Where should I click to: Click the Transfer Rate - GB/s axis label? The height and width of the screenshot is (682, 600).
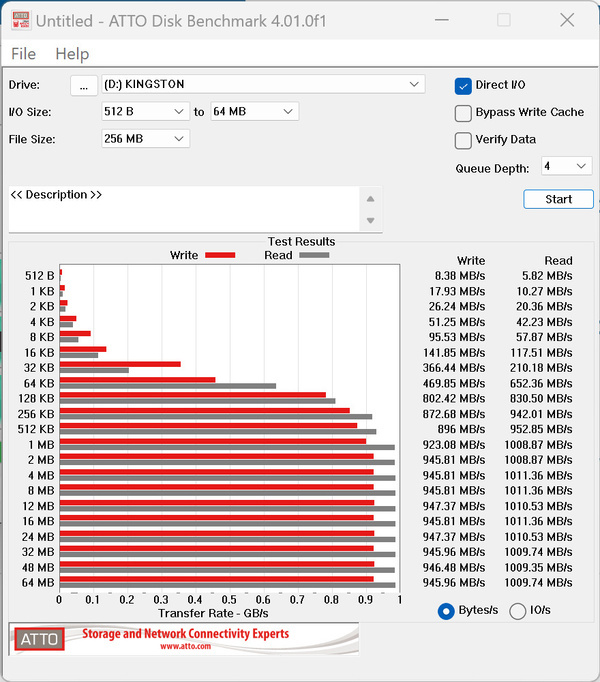[x=213, y=613]
